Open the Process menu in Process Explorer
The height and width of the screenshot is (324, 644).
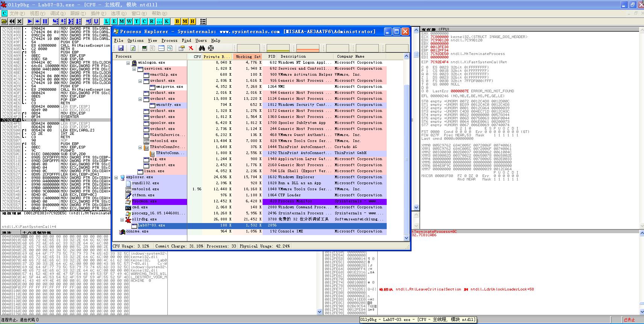tap(169, 40)
